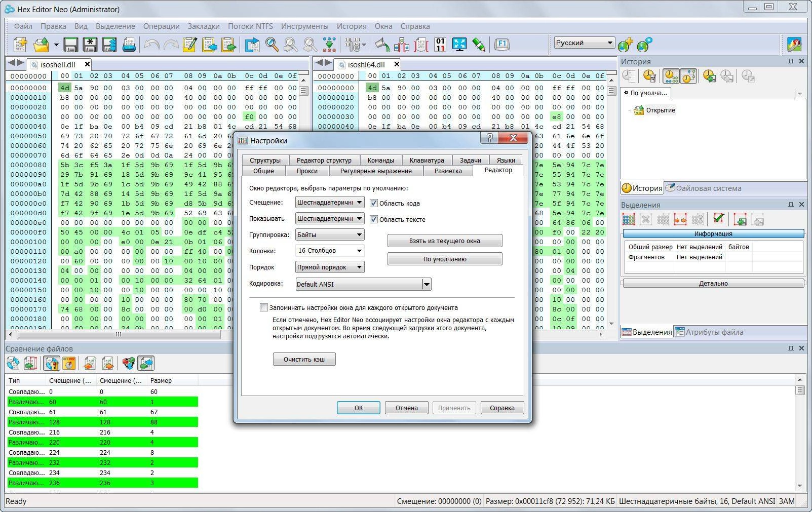This screenshot has height=512, width=812.
Task: Click the re-compare files blue arrows icon
Action: [13, 363]
